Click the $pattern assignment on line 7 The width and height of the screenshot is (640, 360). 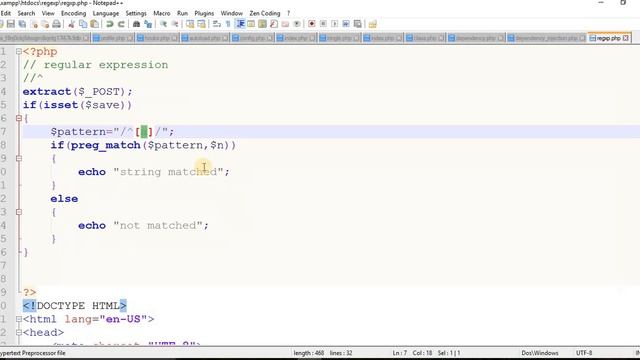tap(113, 131)
